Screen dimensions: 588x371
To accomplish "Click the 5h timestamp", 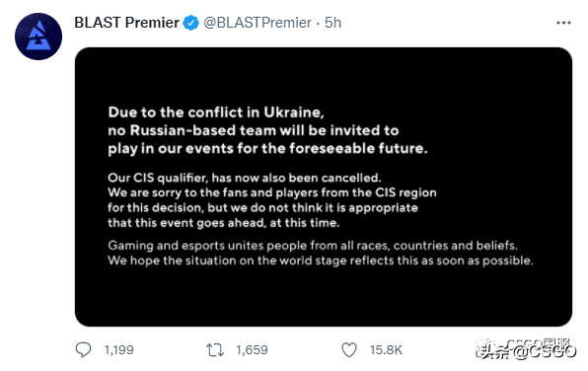I will coord(333,23).
